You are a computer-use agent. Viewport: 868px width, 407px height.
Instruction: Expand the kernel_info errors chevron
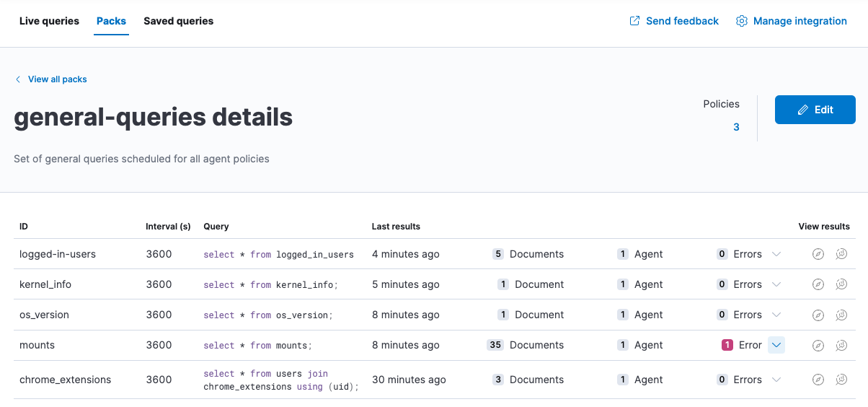[x=776, y=284]
